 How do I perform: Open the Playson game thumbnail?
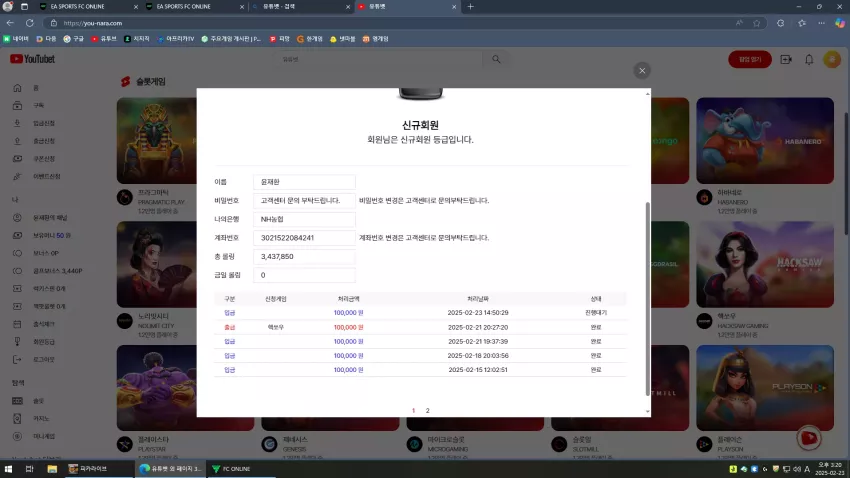tap(765, 388)
